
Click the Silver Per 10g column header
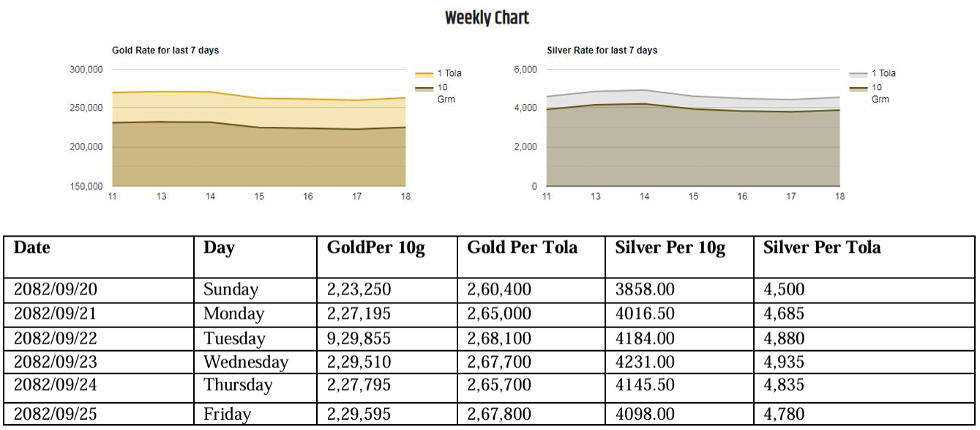click(670, 248)
